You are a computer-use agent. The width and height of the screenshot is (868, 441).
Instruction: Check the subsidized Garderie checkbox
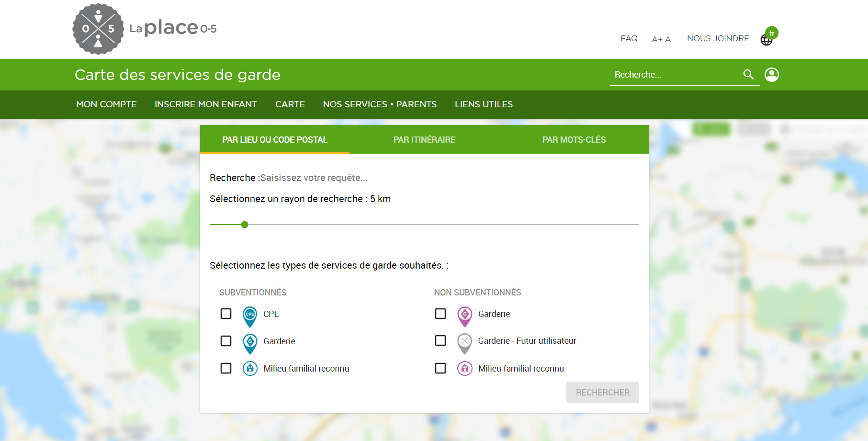point(226,341)
